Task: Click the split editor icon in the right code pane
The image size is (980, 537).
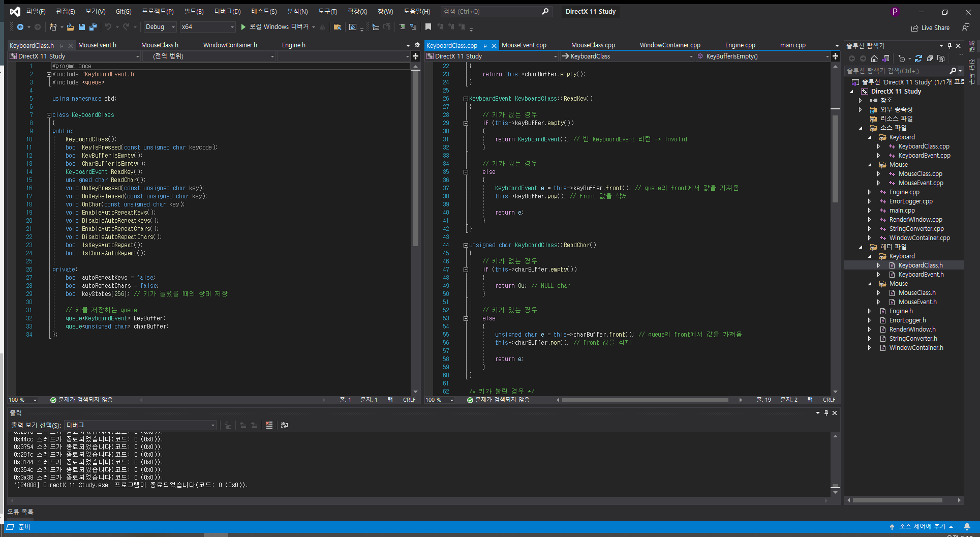Action: tap(835, 56)
